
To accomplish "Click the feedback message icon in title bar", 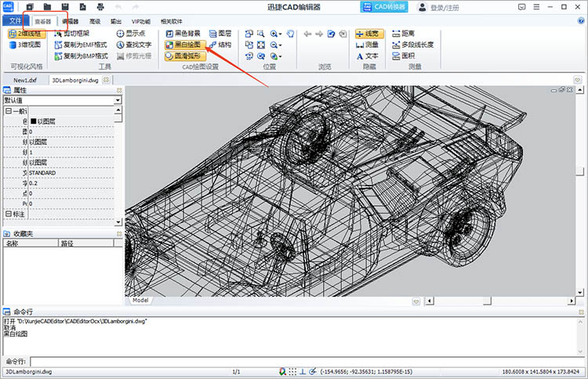I will [521, 7].
